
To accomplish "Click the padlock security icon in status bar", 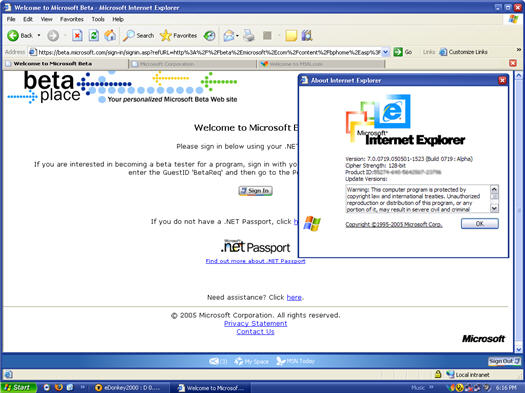I will point(438,374).
